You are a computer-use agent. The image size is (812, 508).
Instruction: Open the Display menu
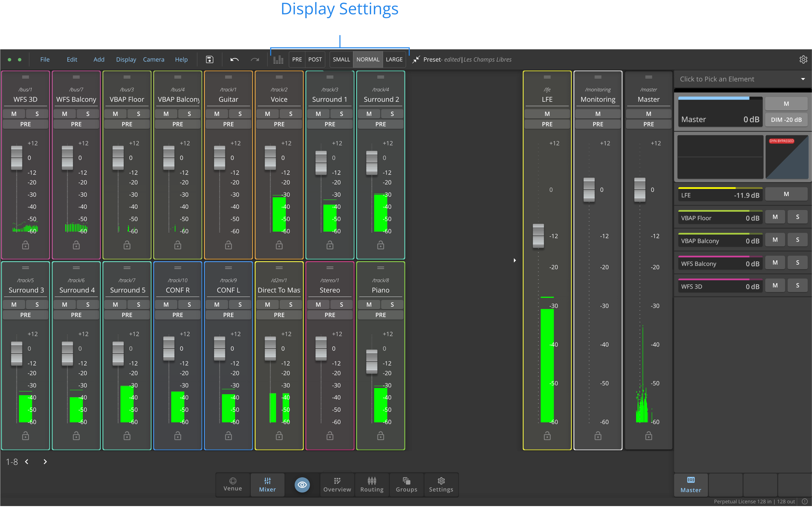click(x=126, y=59)
